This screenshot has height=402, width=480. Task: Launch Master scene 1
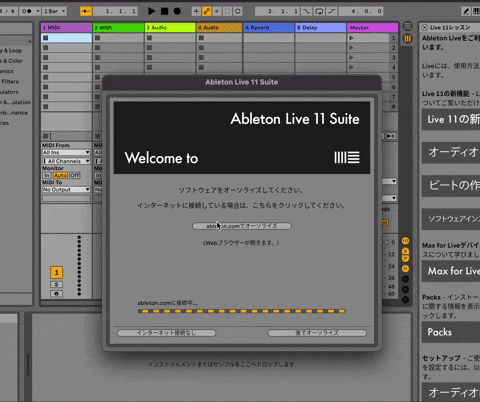coord(351,38)
